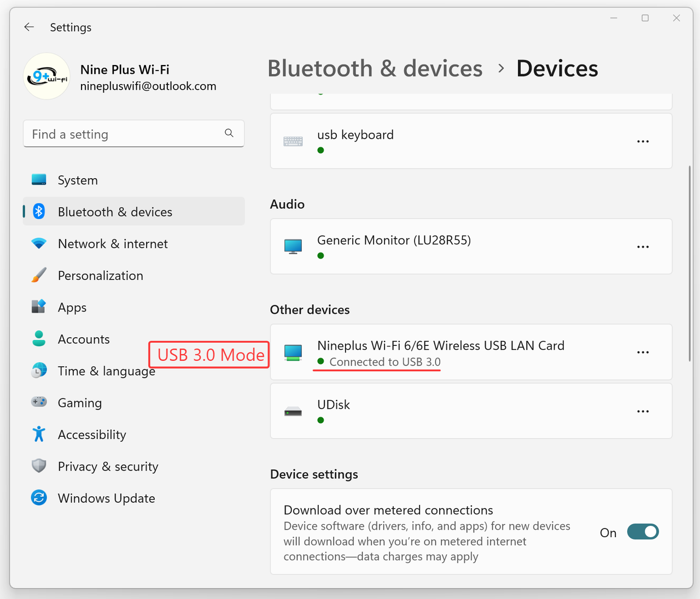Click the ninepluswifi@outlook.com account email
This screenshot has height=599, width=700.
[x=148, y=86]
